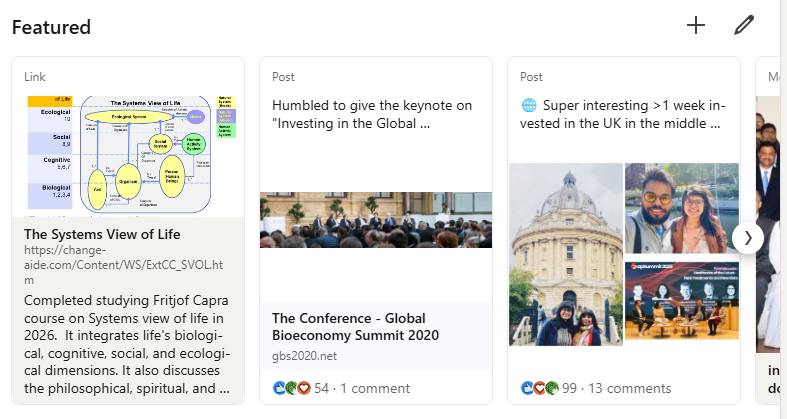787x419 pixels.
Task: Open The Systems View of Life link title
Action: [x=101, y=234]
